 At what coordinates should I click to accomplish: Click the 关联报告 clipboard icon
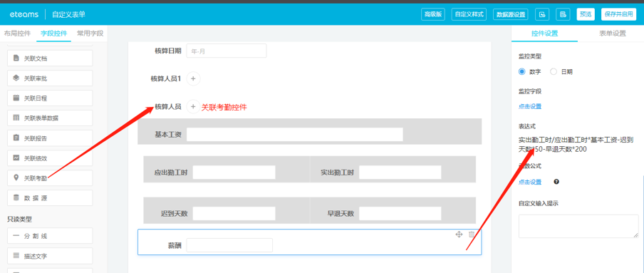(x=16, y=138)
